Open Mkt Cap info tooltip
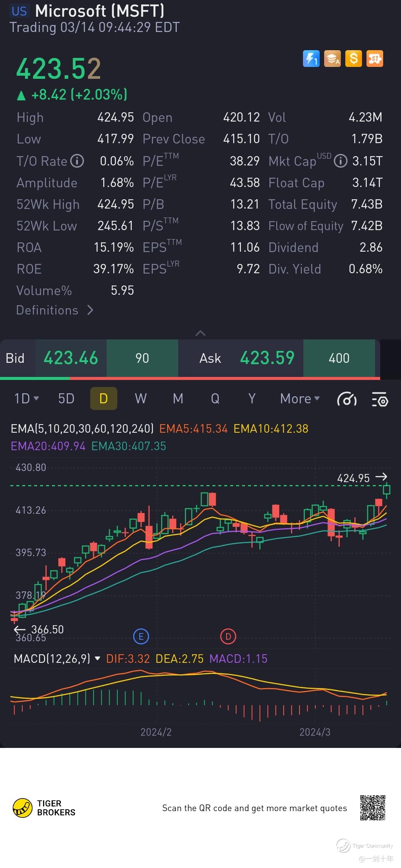This screenshot has height=868, width=401. 340,161
